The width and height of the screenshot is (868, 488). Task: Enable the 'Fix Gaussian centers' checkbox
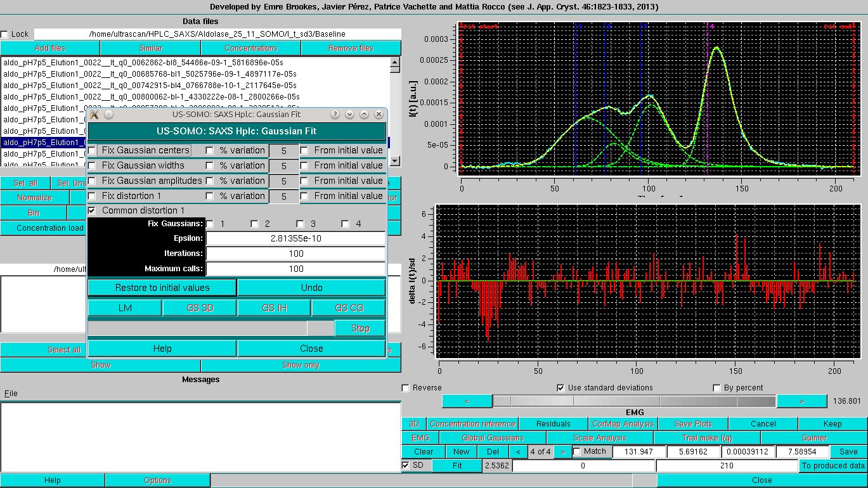[x=92, y=150]
